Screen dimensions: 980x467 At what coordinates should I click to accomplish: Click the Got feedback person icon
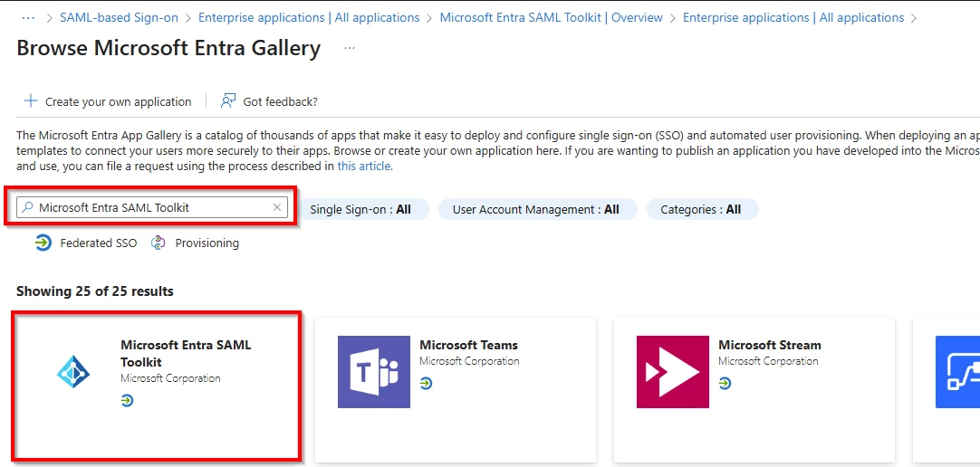228,101
